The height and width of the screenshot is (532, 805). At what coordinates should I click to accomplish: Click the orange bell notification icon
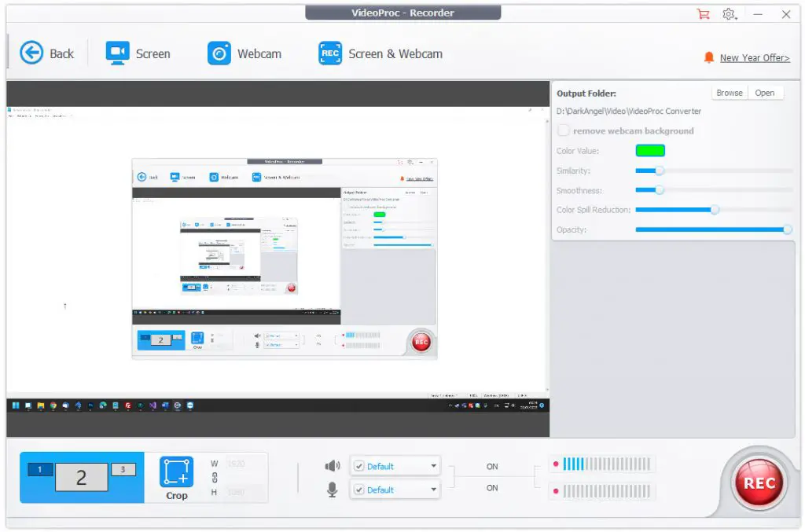coord(709,57)
